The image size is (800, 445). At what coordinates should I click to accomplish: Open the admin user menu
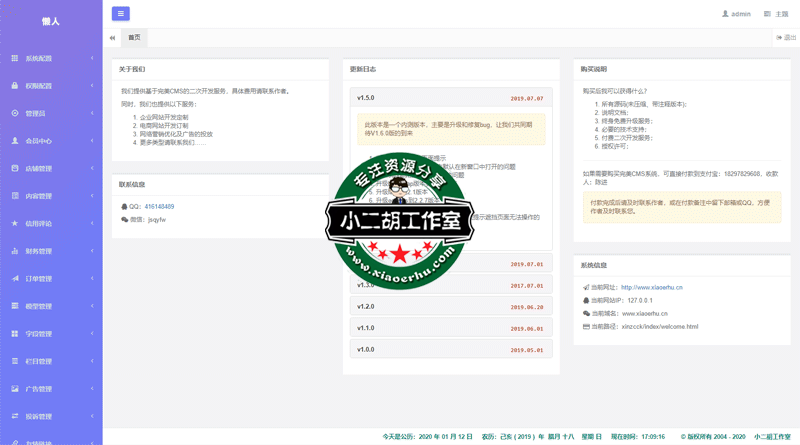tap(736, 14)
